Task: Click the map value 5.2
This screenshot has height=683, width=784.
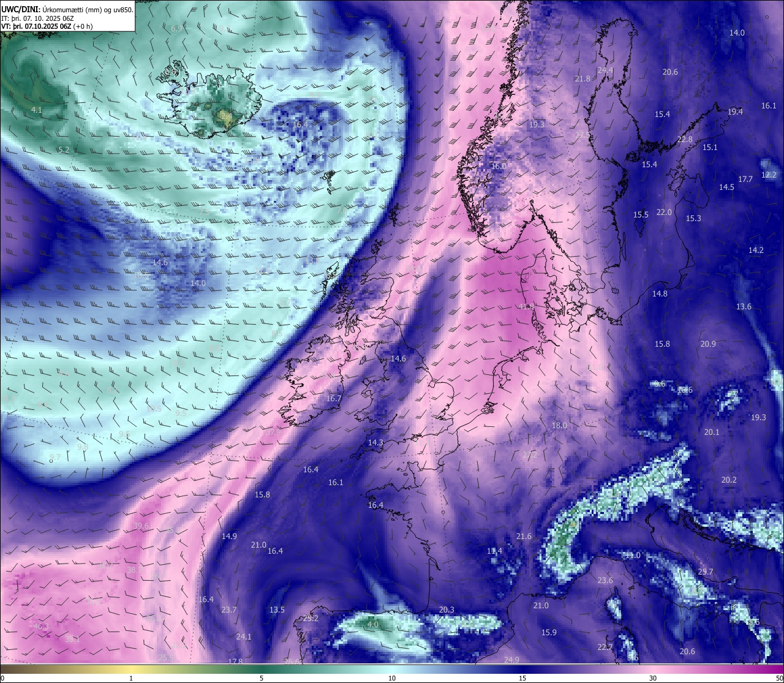Action: (x=64, y=149)
